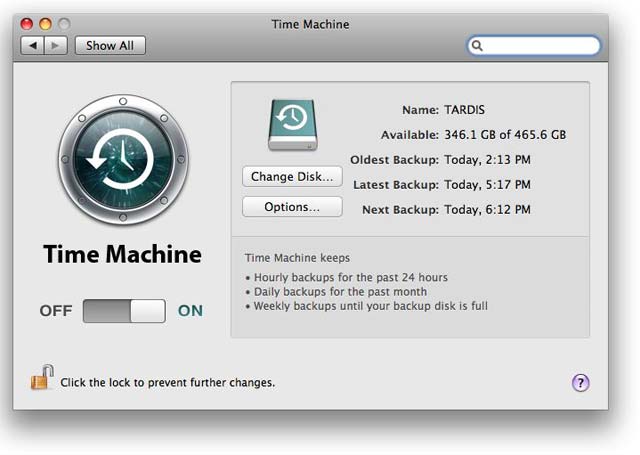Click the Hourly backups for the past 24 hours line
This screenshot has width=640, height=455.
tap(351, 277)
